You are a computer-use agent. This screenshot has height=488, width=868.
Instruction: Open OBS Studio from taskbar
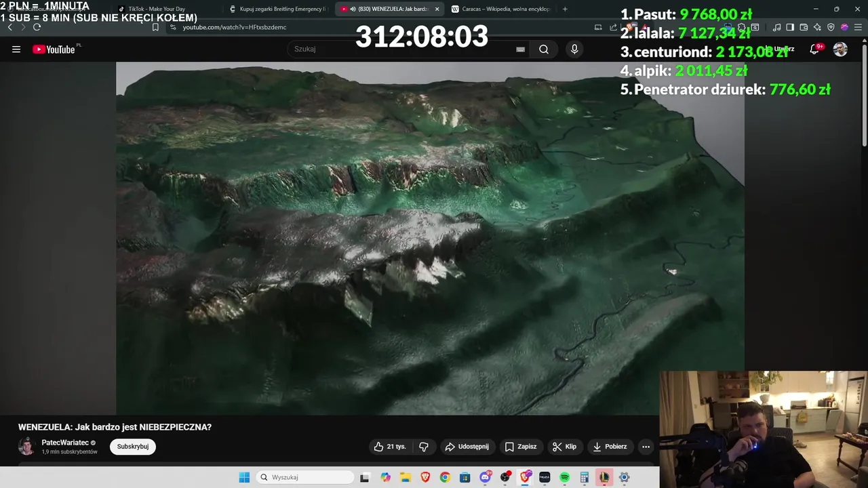tap(505, 477)
